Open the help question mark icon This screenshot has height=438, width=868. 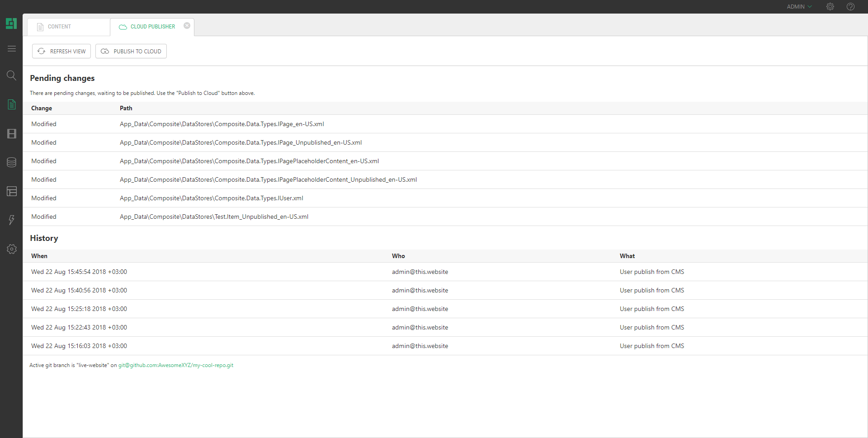(x=850, y=7)
